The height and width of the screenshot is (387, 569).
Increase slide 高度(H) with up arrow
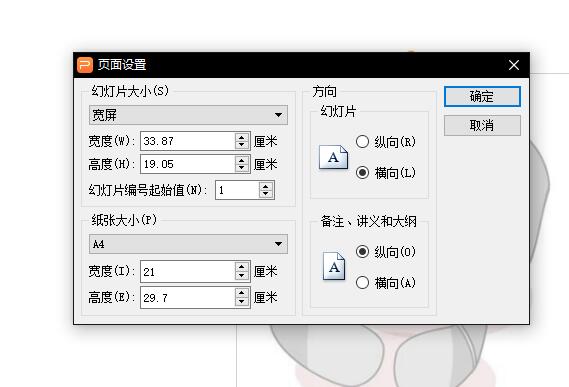[242, 160]
